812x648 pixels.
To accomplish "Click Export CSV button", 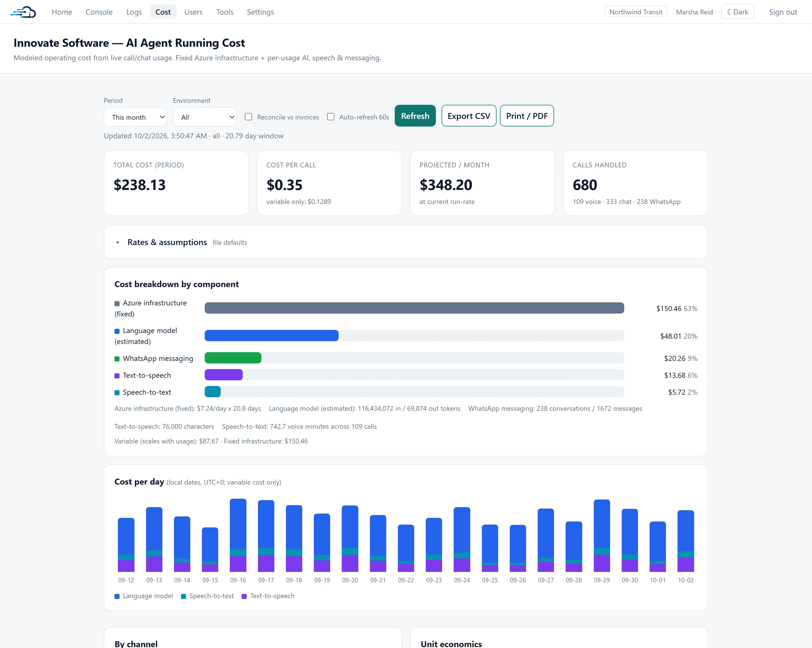I will tap(469, 116).
